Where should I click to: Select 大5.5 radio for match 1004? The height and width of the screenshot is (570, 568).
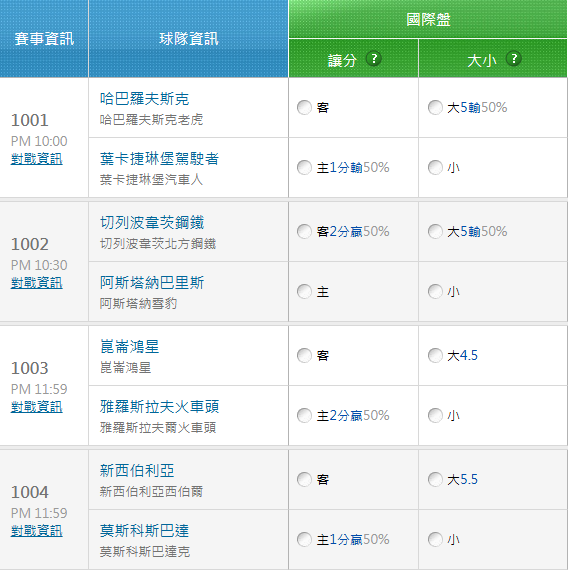click(435, 479)
